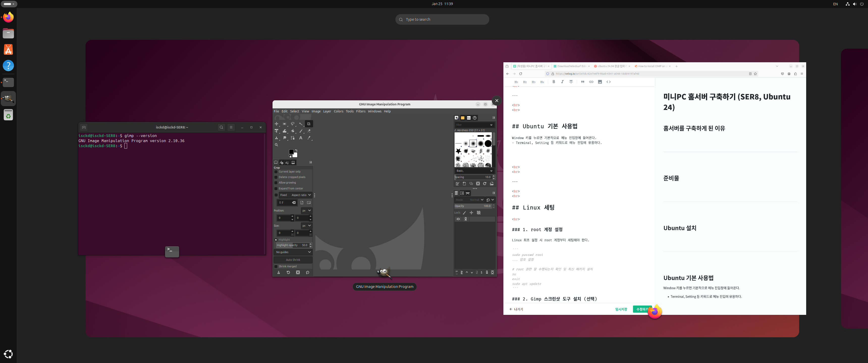868x363 pixels.
Task: Expand the Fixed Aspect ratio dropdown
Action: point(301,195)
